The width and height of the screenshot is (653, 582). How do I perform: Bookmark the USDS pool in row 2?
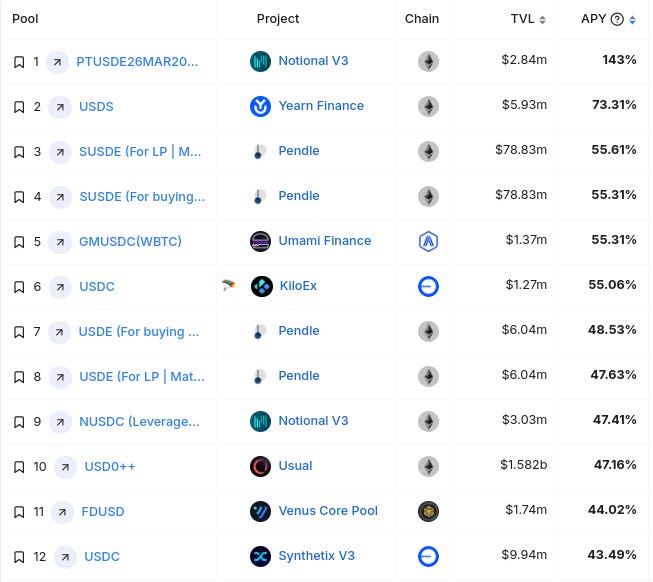pos(19,107)
